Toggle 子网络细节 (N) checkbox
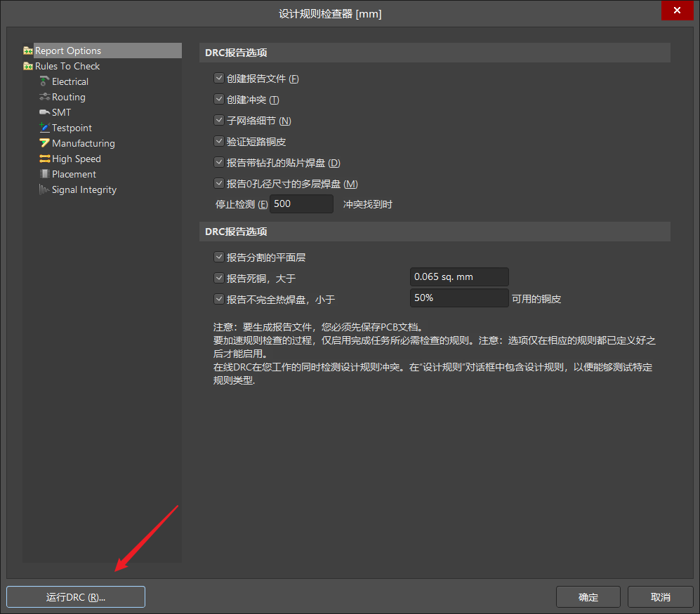The image size is (700, 614). [219, 121]
